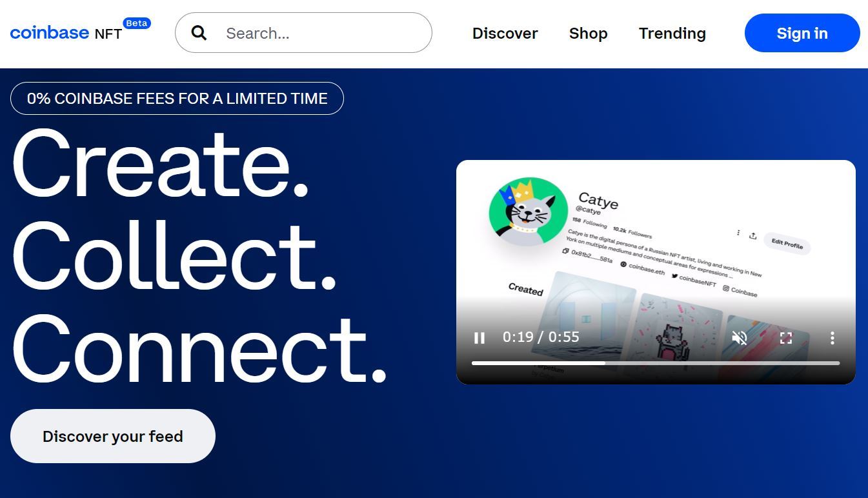Image resolution: width=868 pixels, height=498 pixels.
Task: Click the magnifying glass search icon
Action: coord(199,33)
